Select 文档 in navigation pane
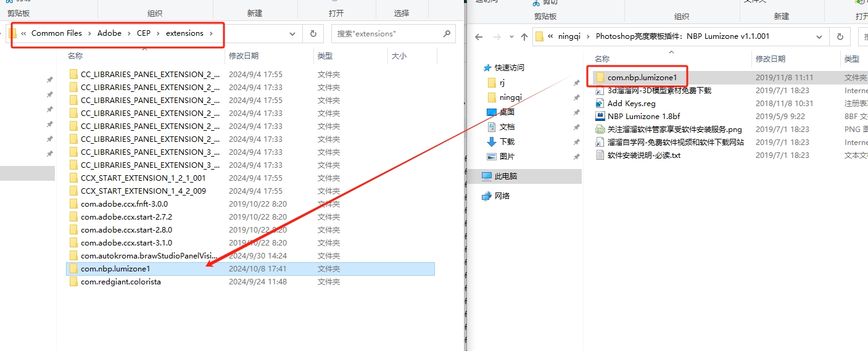868x351 pixels. 507,126
